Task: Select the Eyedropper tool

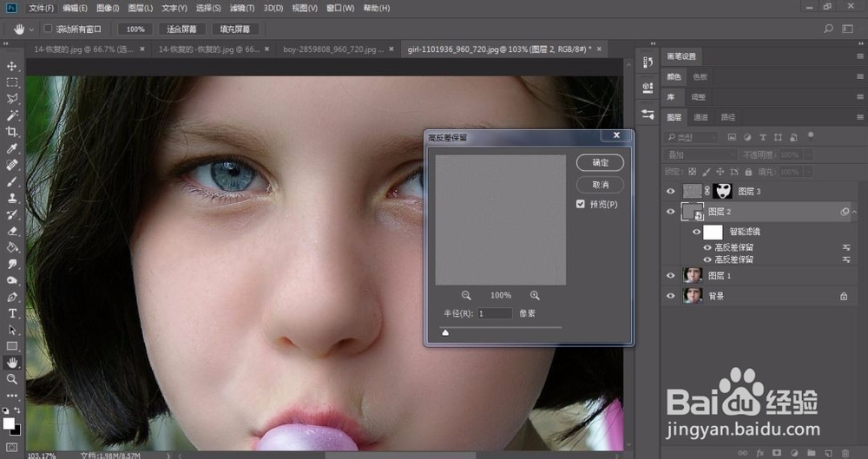Action: click(11, 148)
